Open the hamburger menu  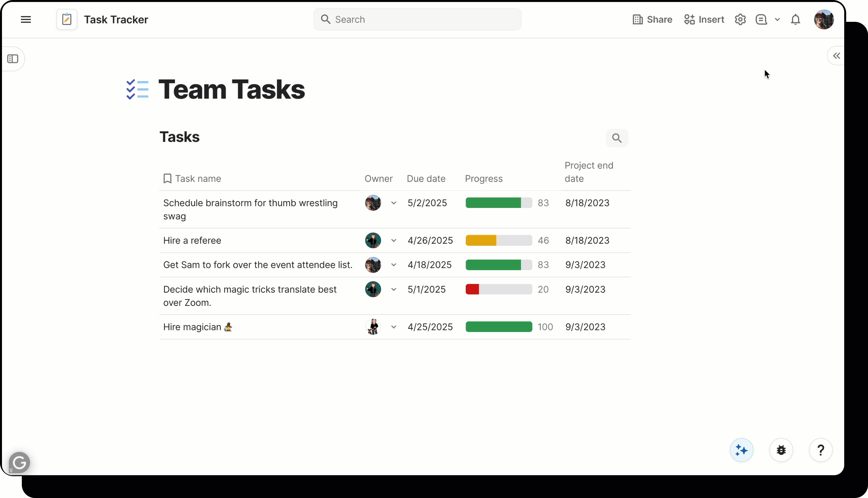tap(26, 19)
